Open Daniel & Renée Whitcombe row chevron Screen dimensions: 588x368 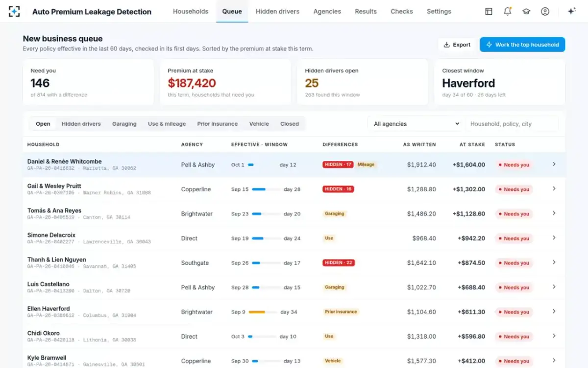point(554,164)
